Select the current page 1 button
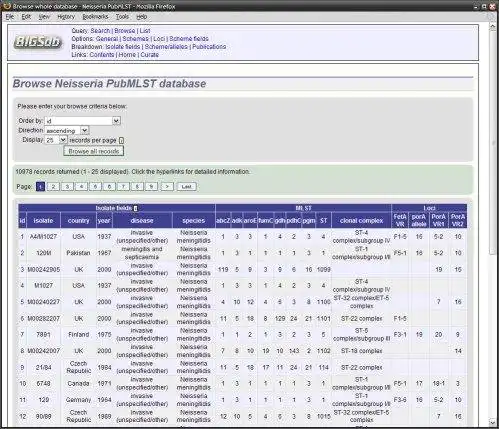Viewport: 499px width, 429px height. [40, 187]
